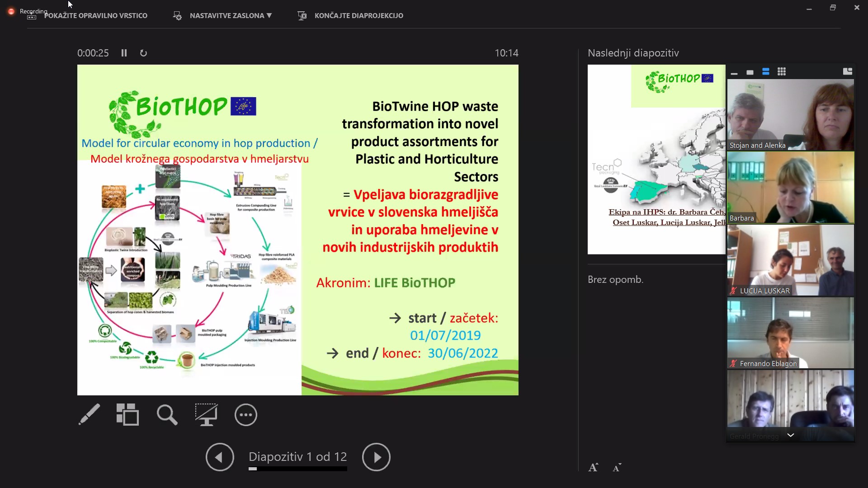The image size is (868, 488).
Task: Click Pokažite opravilno vrstico
Action: 96,15
